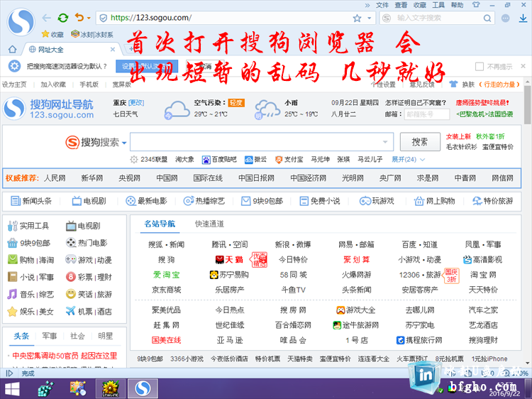Open the 帮助 menu
532x399 pixels.
coord(457,5)
